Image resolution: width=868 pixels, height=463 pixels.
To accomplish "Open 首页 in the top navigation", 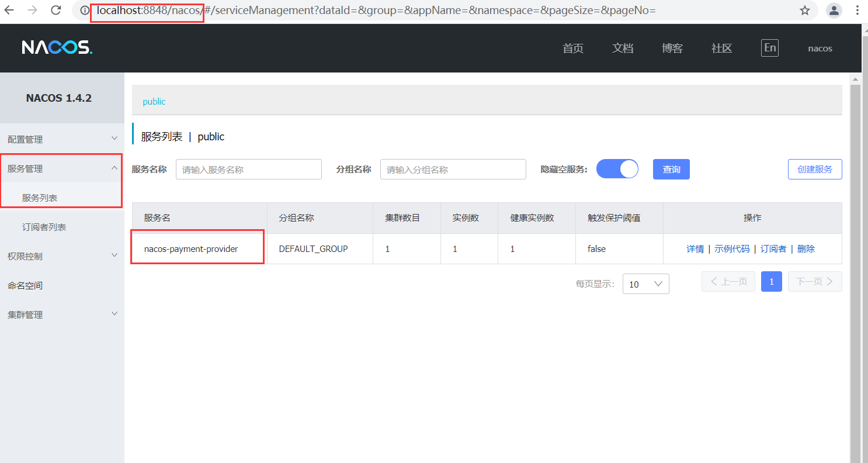I will coord(573,49).
